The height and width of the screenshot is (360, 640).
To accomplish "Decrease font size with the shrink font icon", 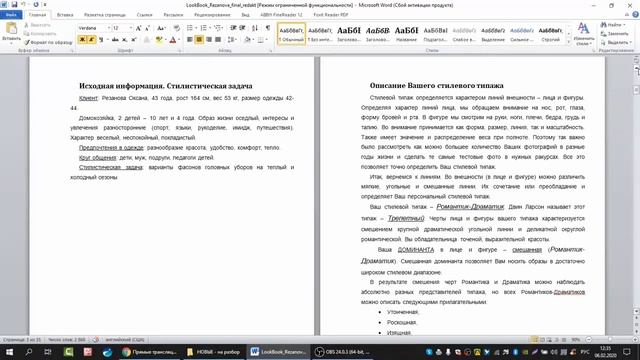I will (x=147, y=28).
